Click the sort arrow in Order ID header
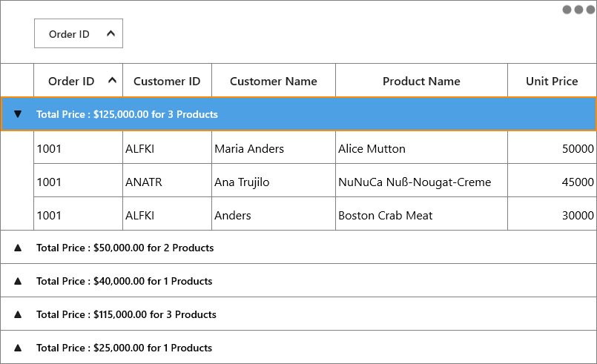This screenshot has height=364, width=597. tap(112, 80)
